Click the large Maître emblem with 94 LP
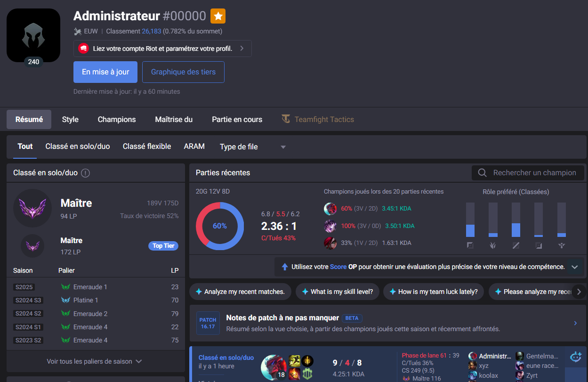 pos(32,208)
